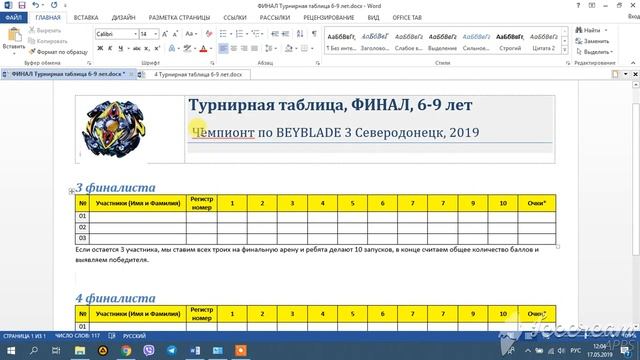This screenshot has height=360, width=640.
Task: Click the new tab page icon in the tab bar
Action: pos(615,74)
